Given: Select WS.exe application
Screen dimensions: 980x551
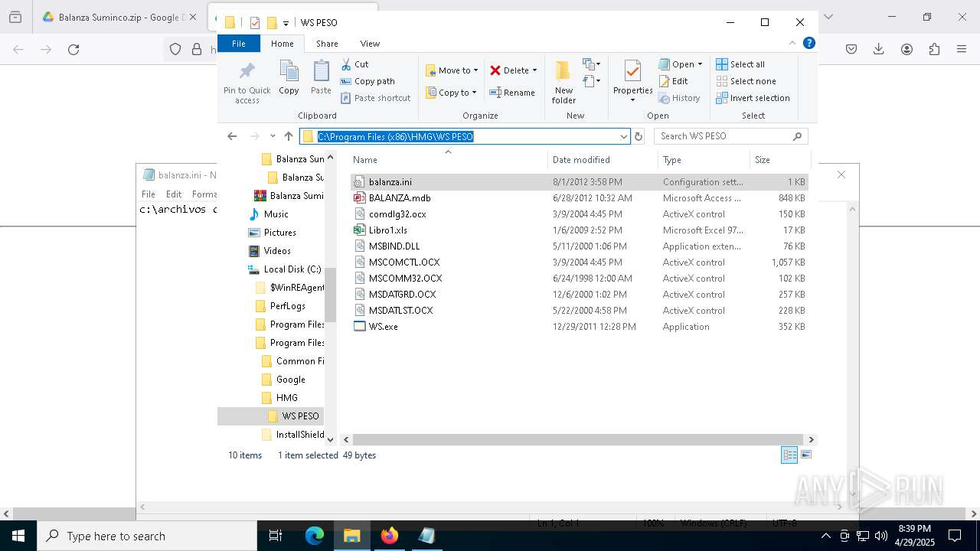Looking at the screenshot, I should tap(579, 327).
